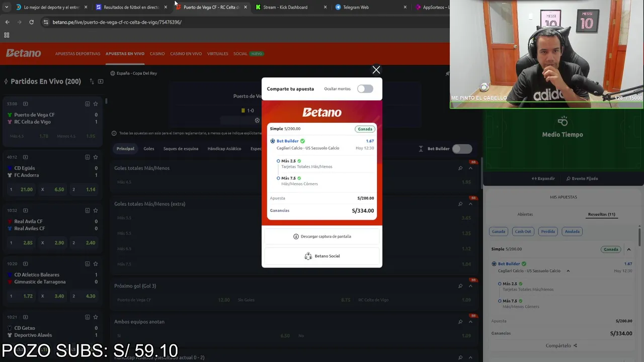The image size is (644, 362).
Task: Open the Casino menu item
Action: click(157, 53)
